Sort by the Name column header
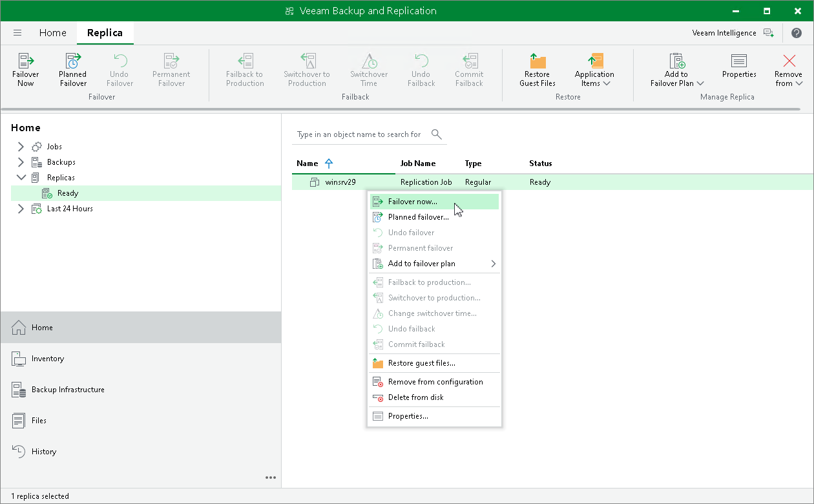The height and width of the screenshot is (504, 814). 308,163
